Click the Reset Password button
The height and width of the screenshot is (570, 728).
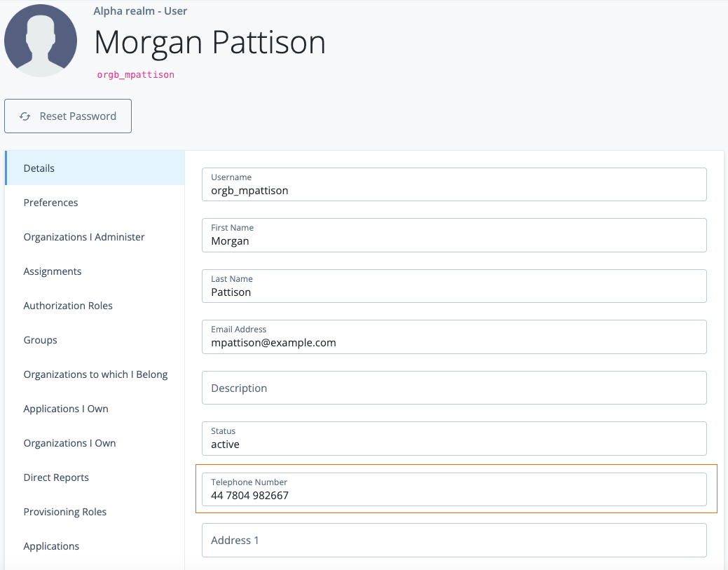pyautogui.click(x=67, y=116)
